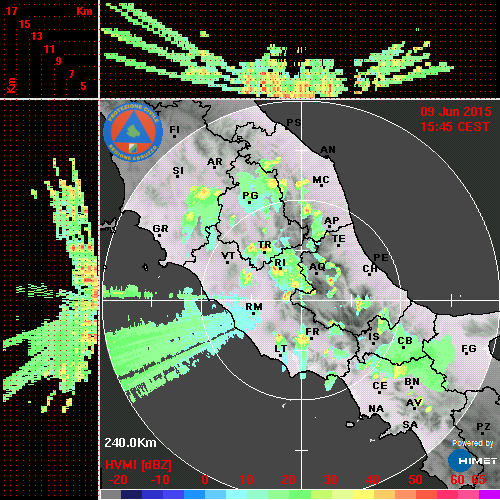Click the RM city label on the map
Viewport: 500px width, 500px height.
(x=254, y=307)
